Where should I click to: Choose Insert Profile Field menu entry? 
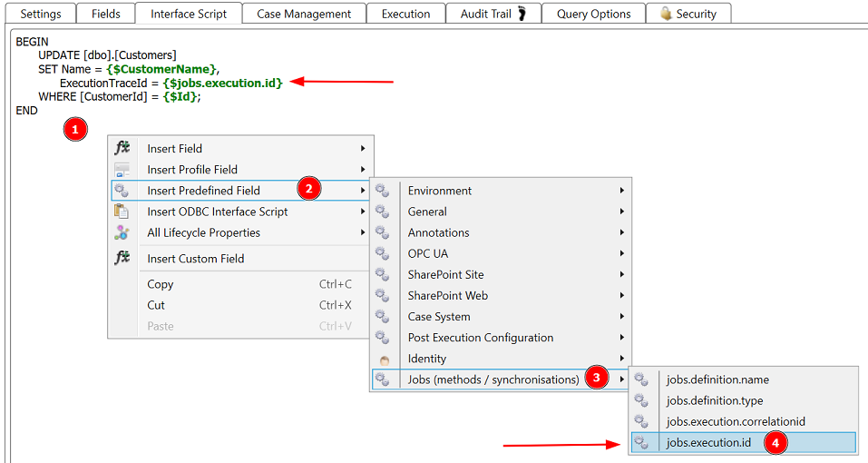click(240, 170)
